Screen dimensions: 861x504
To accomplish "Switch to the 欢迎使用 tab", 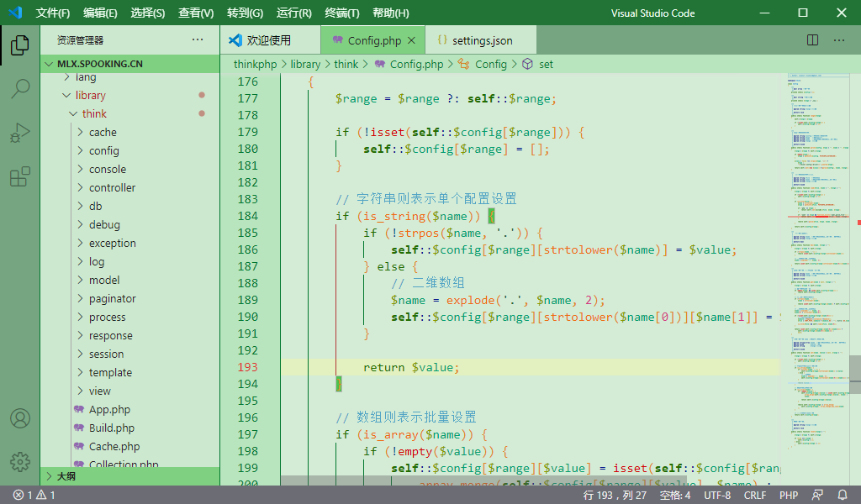I will 270,40.
